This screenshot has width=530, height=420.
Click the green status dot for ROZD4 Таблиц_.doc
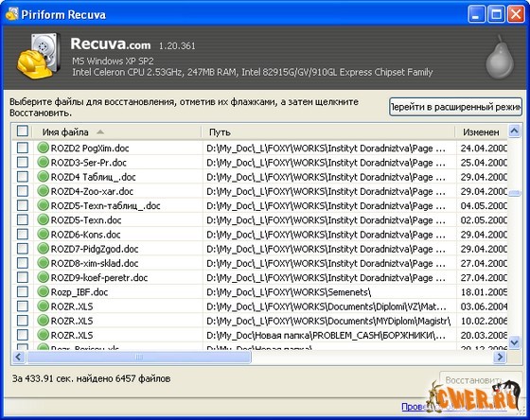(x=43, y=176)
